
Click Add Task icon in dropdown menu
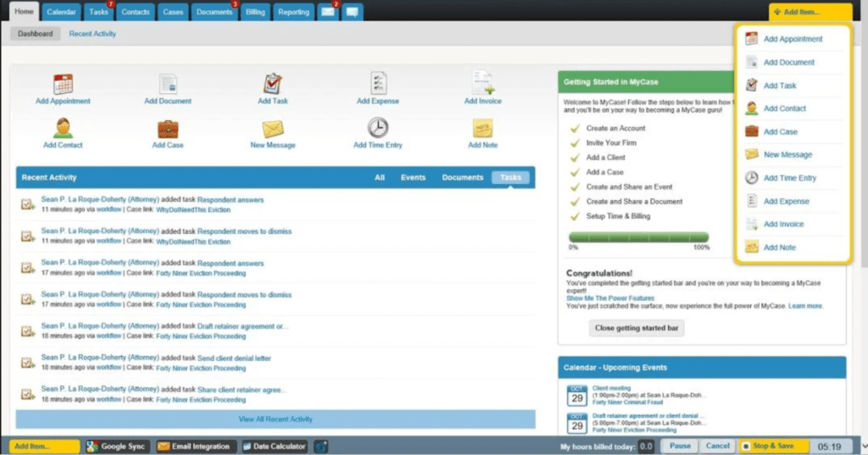tap(751, 86)
